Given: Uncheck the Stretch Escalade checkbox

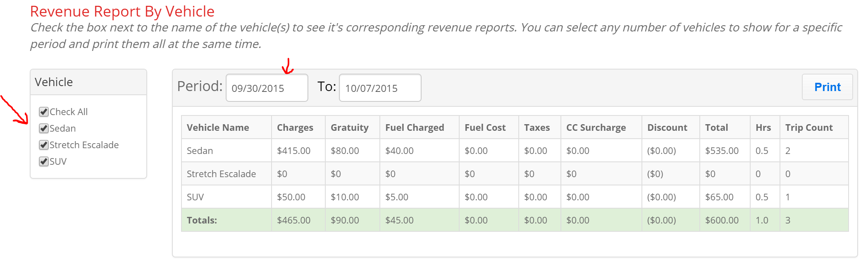Looking at the screenshot, I should tap(44, 145).
